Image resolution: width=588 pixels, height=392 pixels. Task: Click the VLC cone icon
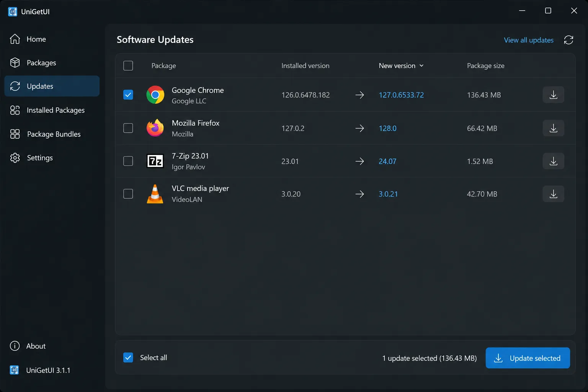[155, 194]
